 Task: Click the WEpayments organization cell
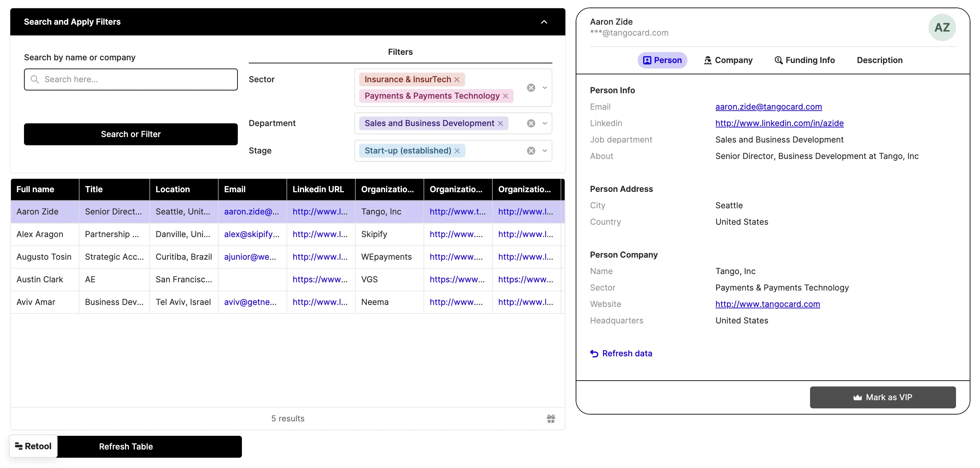[389, 257]
